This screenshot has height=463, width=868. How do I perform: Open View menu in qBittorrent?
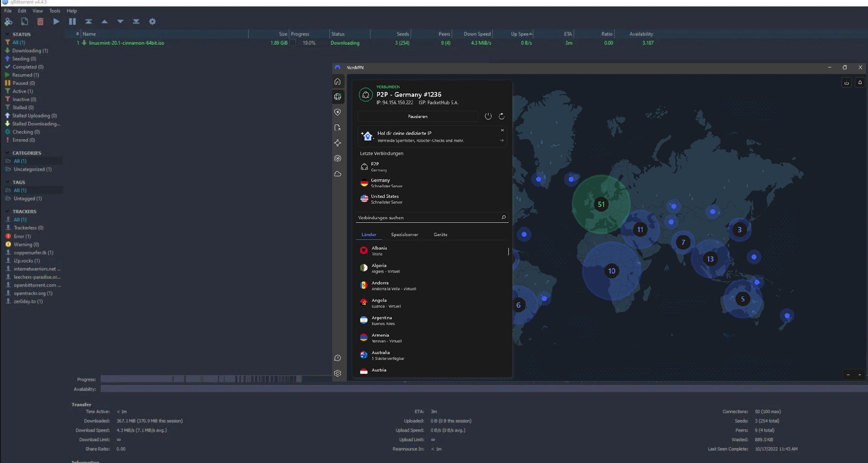[37, 11]
